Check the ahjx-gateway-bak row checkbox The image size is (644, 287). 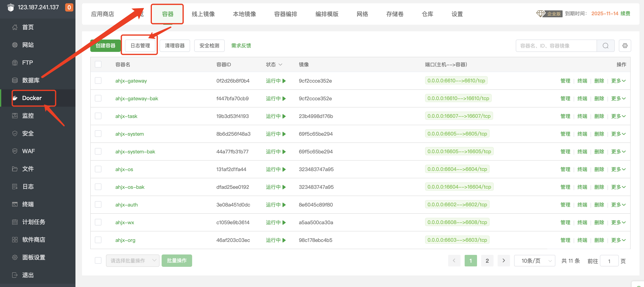point(98,98)
